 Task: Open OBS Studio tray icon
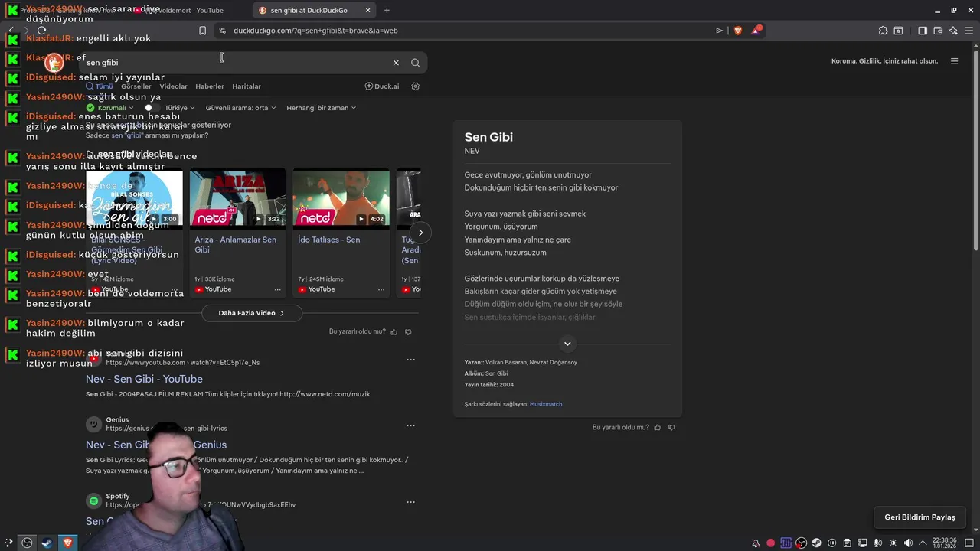pyautogui.click(x=801, y=543)
